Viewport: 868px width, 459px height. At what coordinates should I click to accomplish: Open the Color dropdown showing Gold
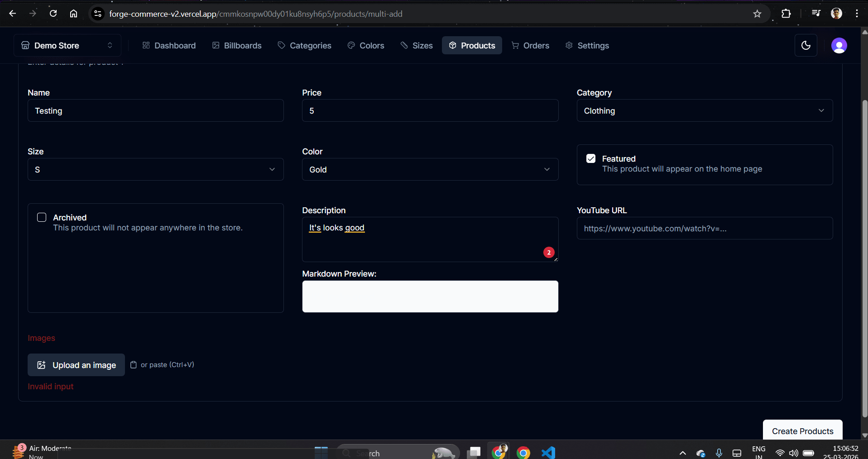click(x=430, y=169)
